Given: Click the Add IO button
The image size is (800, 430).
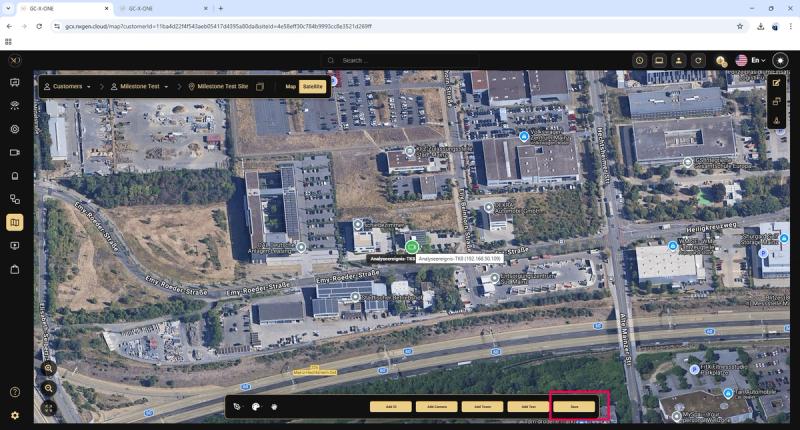Looking at the screenshot, I should (x=391, y=407).
